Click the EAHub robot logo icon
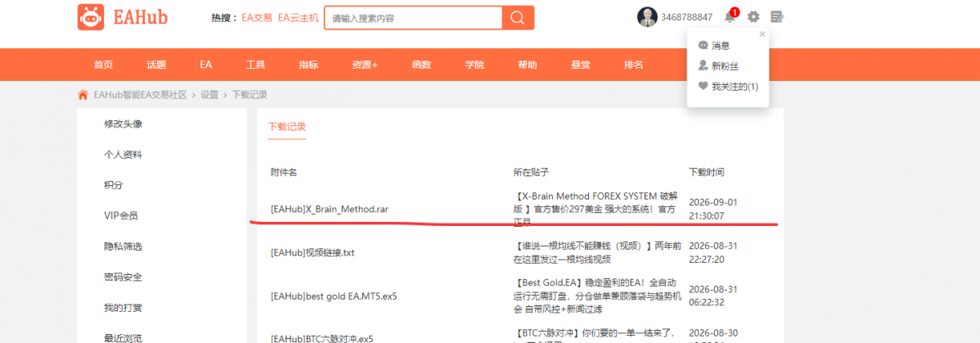The image size is (980, 343). tap(91, 17)
